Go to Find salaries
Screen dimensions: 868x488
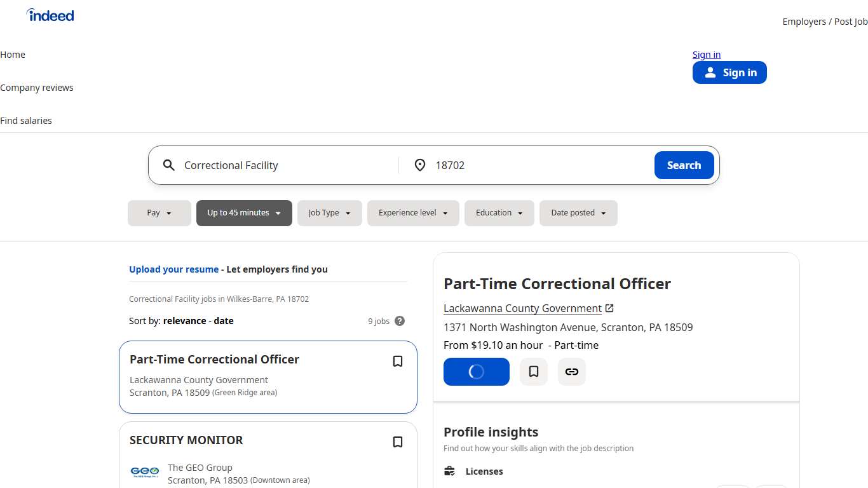[26, 120]
